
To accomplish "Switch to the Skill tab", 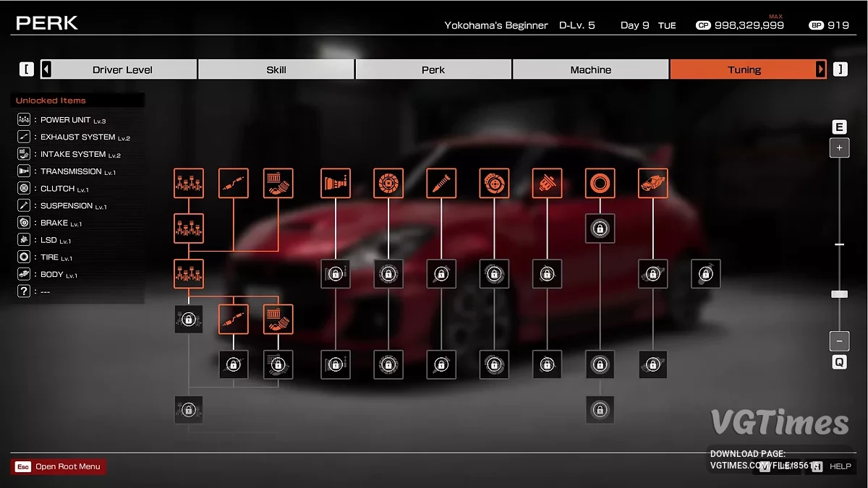I will tap(276, 69).
